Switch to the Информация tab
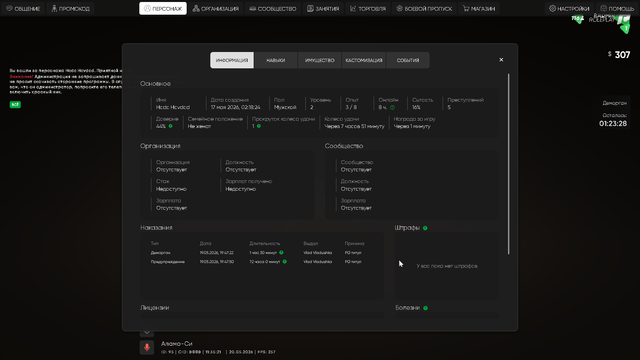This screenshot has width=640, height=360. (232, 60)
